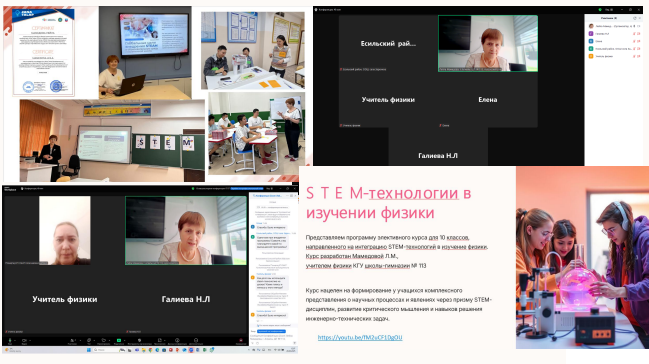Click the active Zoom icon in the taskbar
This screenshot has width=649, height=364.
(191, 350)
